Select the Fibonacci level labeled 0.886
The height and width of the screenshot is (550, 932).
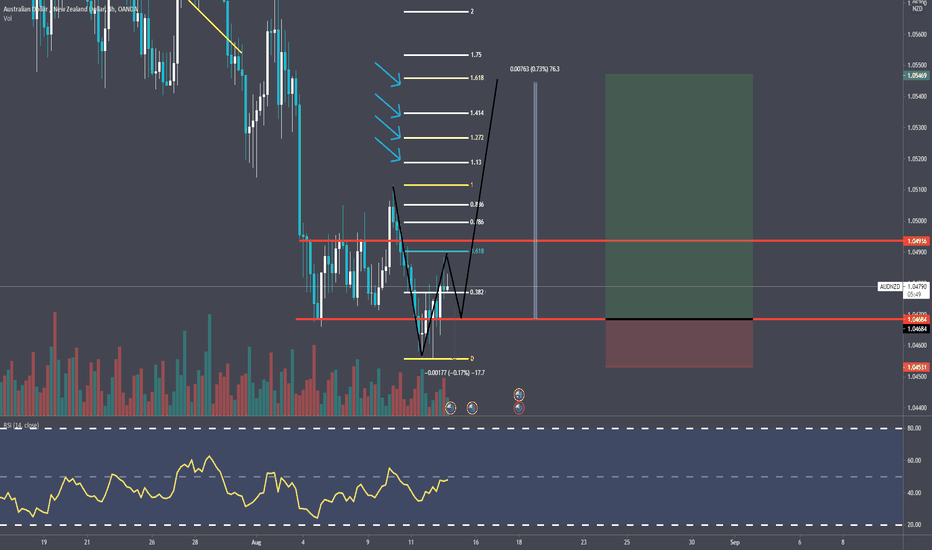[436, 205]
